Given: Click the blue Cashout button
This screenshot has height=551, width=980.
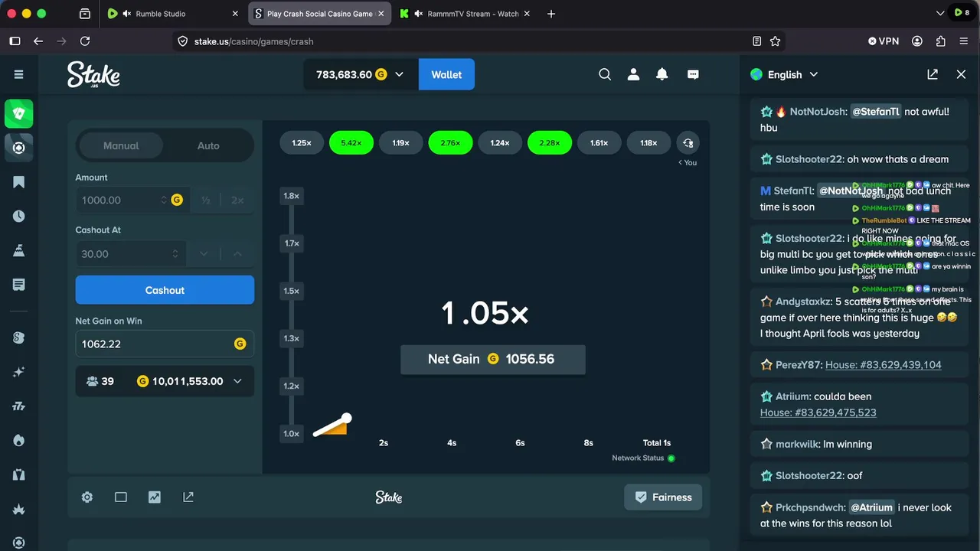Looking at the screenshot, I should tap(165, 290).
